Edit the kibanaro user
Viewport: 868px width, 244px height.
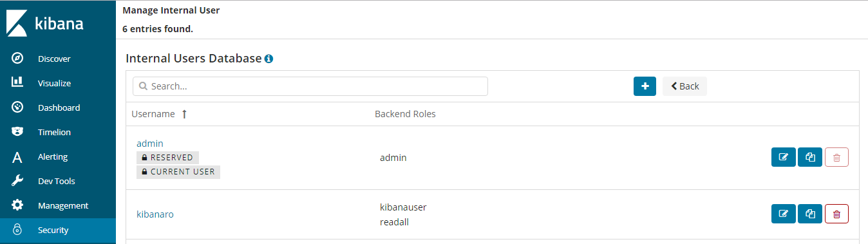pyautogui.click(x=784, y=214)
